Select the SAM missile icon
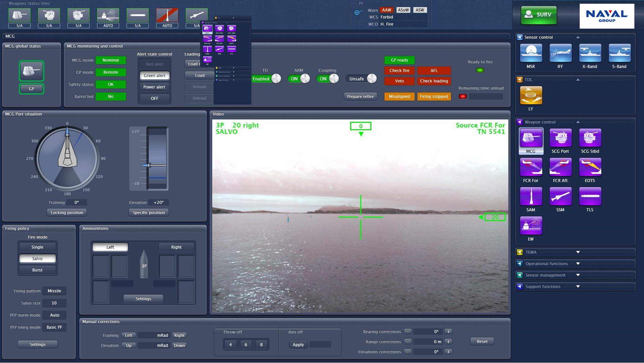The image size is (644, 363). click(x=531, y=197)
